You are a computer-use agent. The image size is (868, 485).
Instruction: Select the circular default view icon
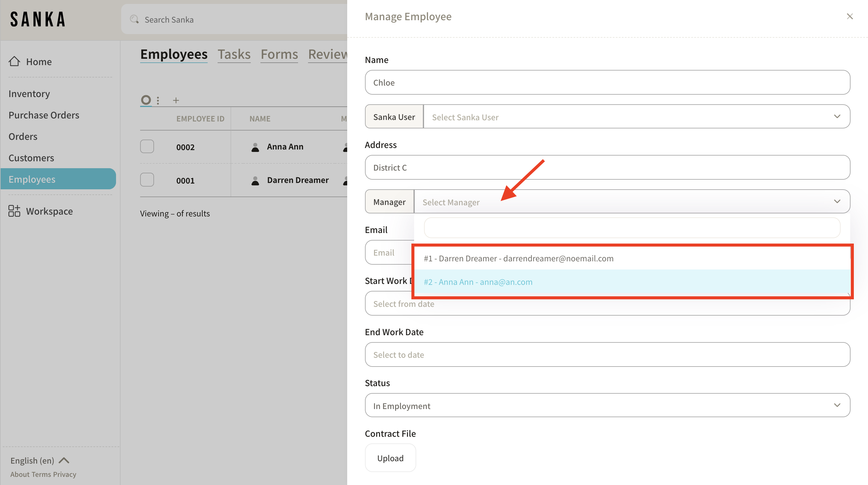(x=146, y=100)
